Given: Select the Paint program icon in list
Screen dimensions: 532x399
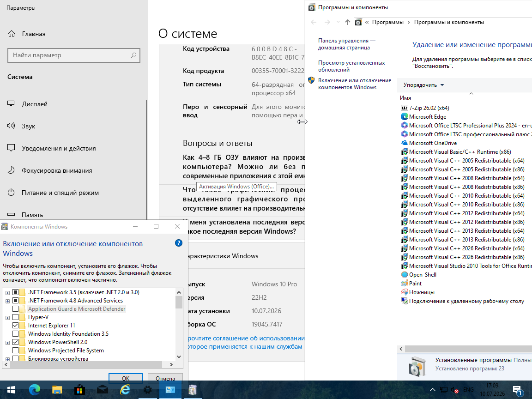Looking at the screenshot, I should click(x=404, y=283).
